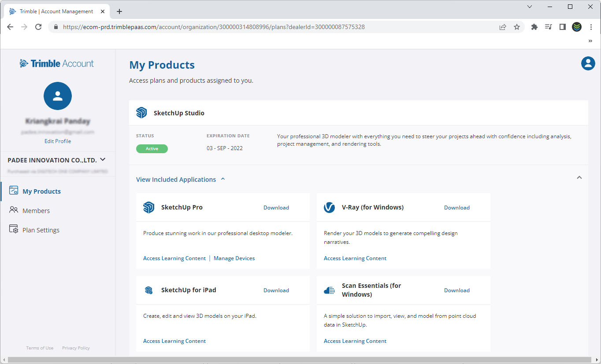
Task: Click the expiration date 03 - SEP - 2022
Action: tap(225, 148)
